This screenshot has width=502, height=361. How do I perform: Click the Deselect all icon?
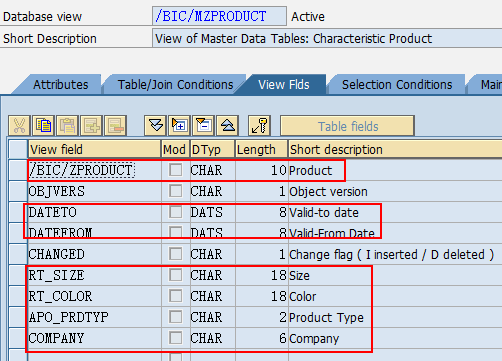pos(203,126)
